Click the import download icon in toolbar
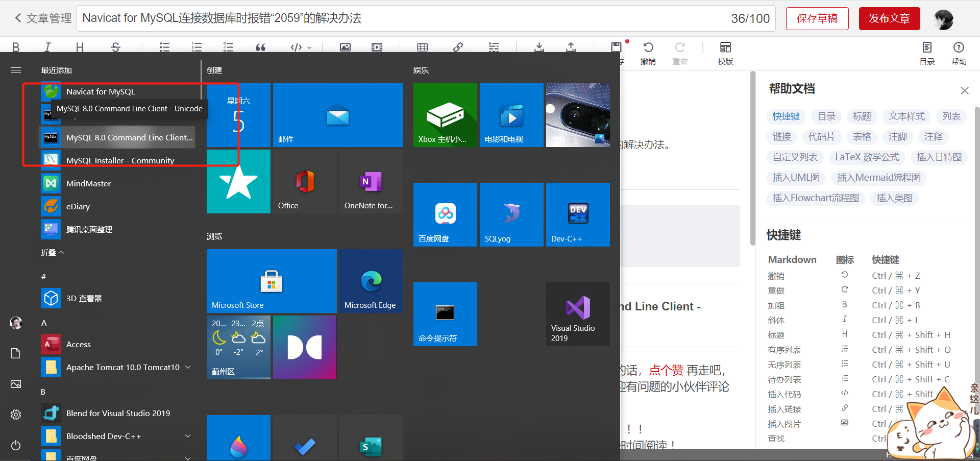The width and height of the screenshot is (980, 461). [x=539, y=47]
